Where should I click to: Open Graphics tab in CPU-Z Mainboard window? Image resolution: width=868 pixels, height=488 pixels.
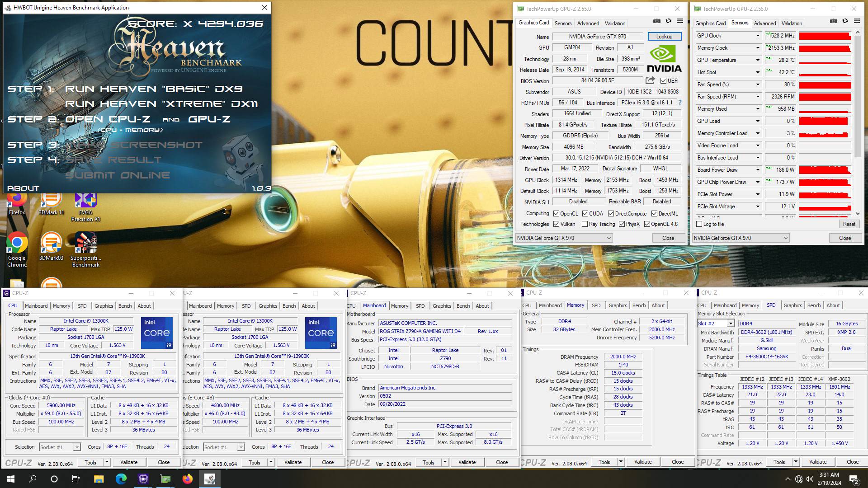tap(442, 306)
